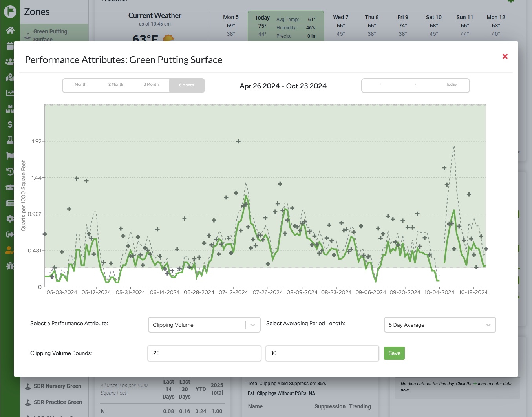This screenshot has width=532, height=417.
Task: Go to Home via sidebar house icon
Action: [10, 30]
